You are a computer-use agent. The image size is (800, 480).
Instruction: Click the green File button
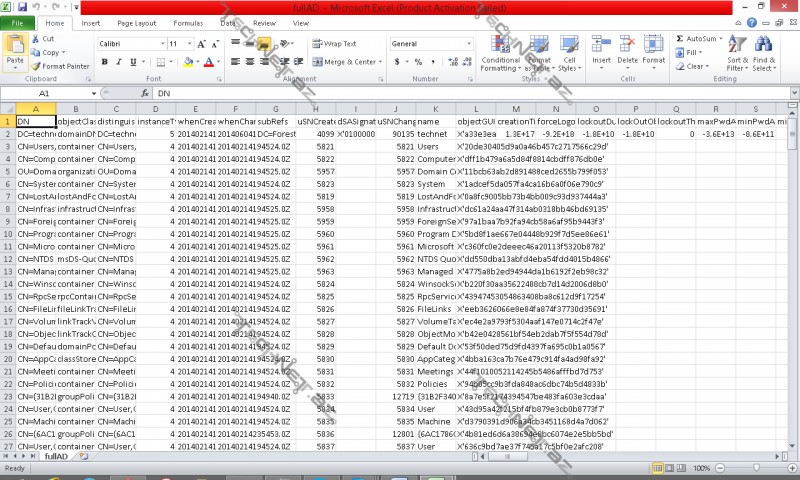pos(18,22)
